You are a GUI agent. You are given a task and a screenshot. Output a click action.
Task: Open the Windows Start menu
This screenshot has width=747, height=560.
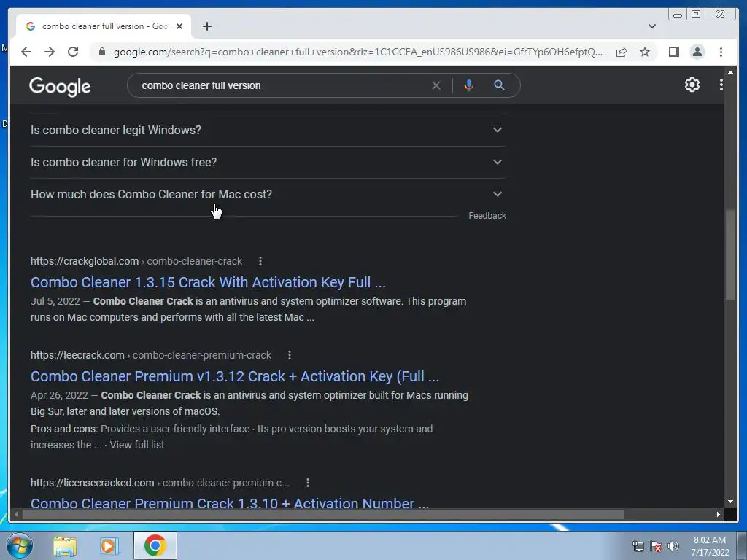pos(20,545)
